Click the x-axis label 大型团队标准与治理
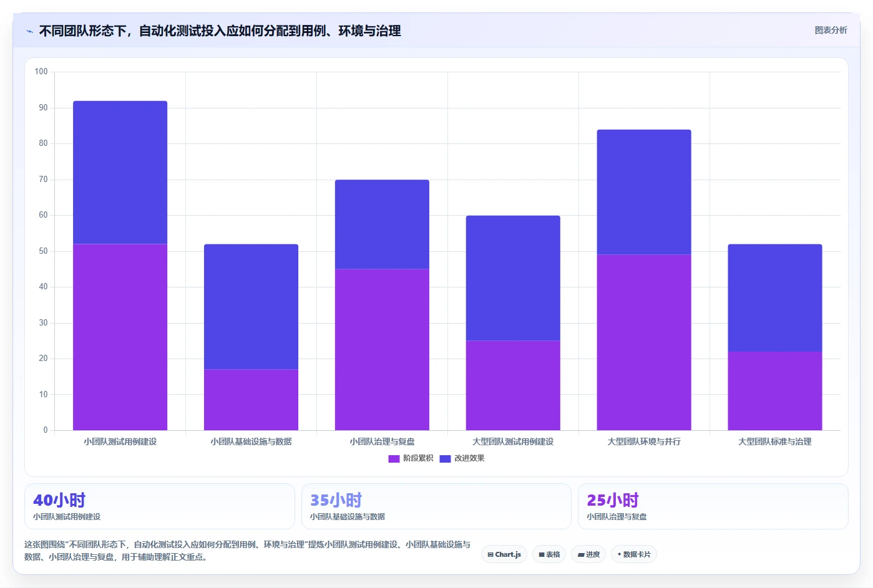 [x=775, y=441]
